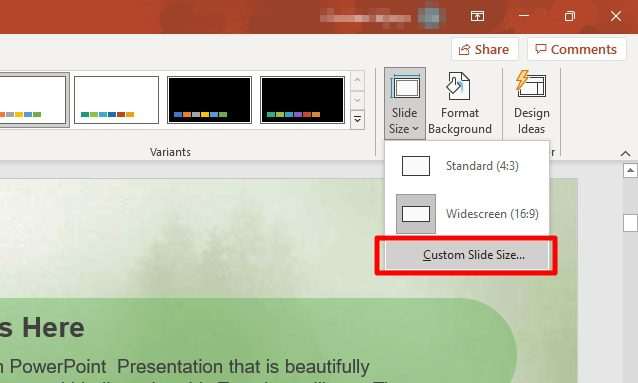Collapse the ribbon with the chevron

pos(625,154)
